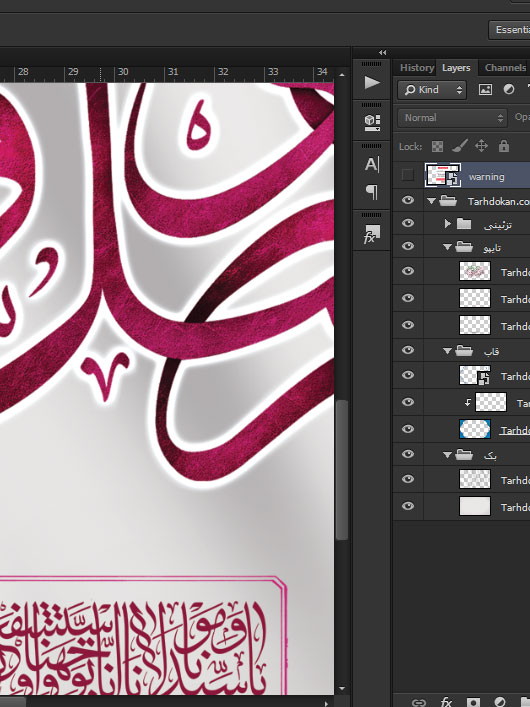Lock layer position move icon
This screenshot has height=707, width=530.
(481, 146)
